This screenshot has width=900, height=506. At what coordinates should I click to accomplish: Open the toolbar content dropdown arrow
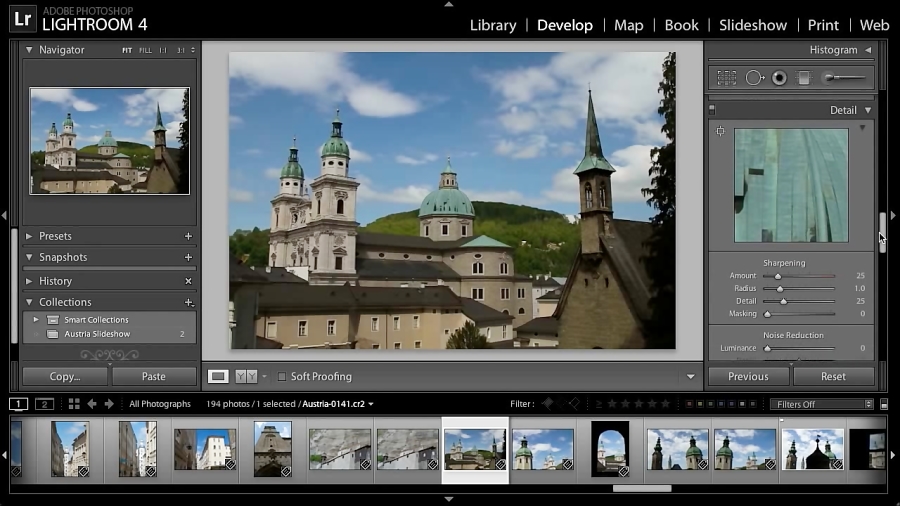coord(690,377)
